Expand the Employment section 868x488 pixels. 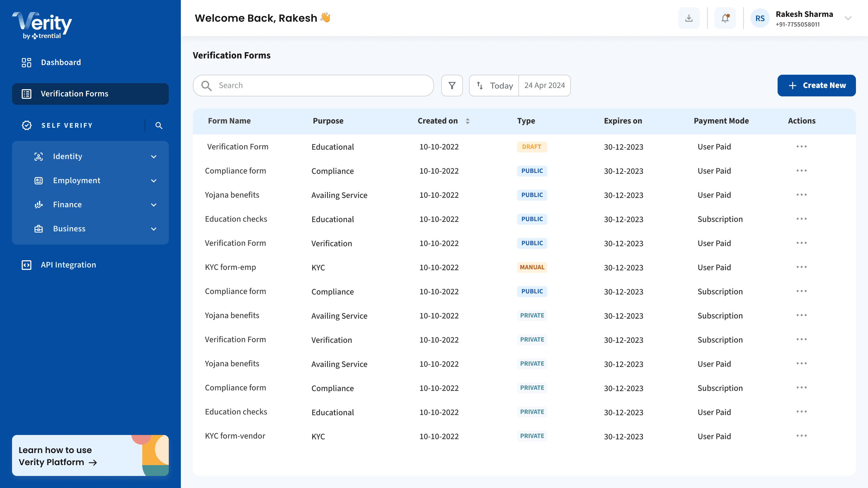154,181
